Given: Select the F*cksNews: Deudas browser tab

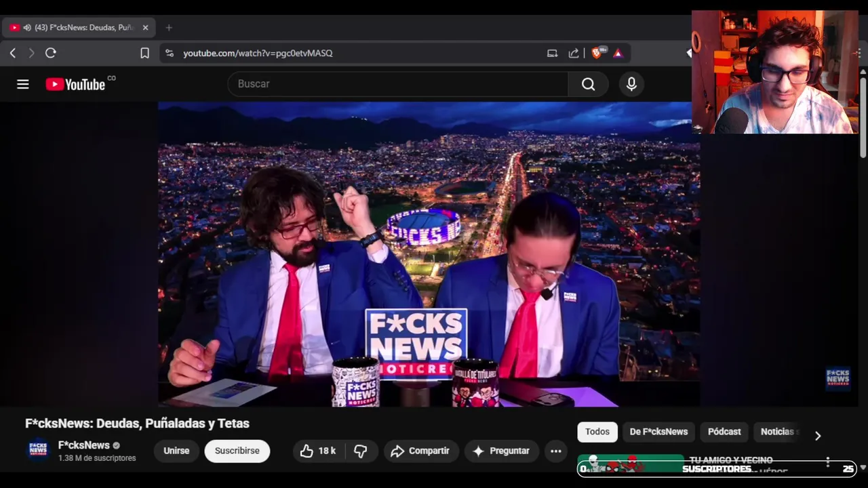Looking at the screenshot, I should point(79,28).
